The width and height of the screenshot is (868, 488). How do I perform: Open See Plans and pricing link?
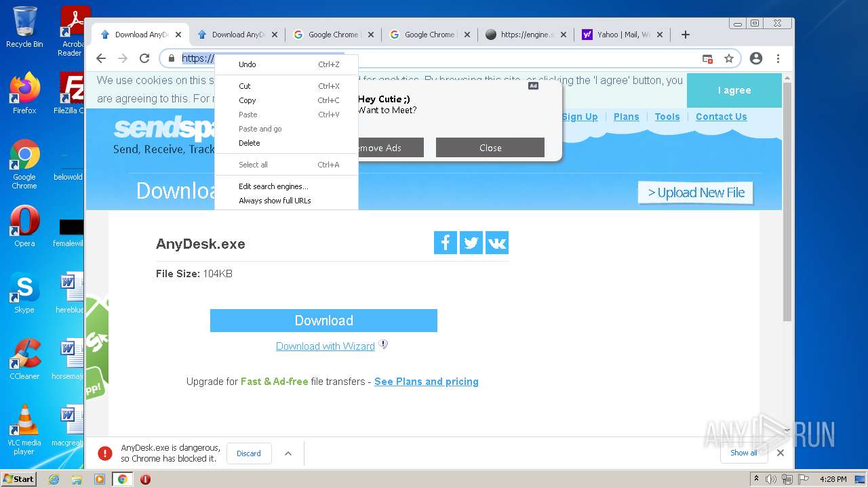coord(427,382)
